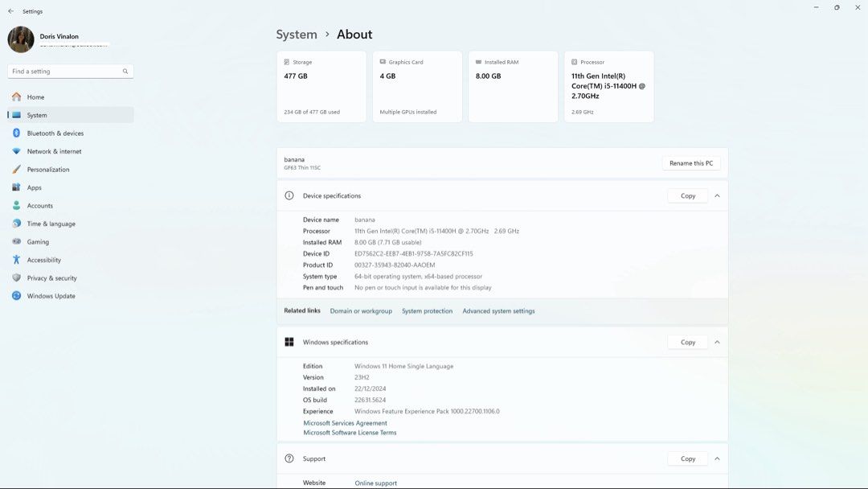Collapse the Support section chevron

point(717,458)
